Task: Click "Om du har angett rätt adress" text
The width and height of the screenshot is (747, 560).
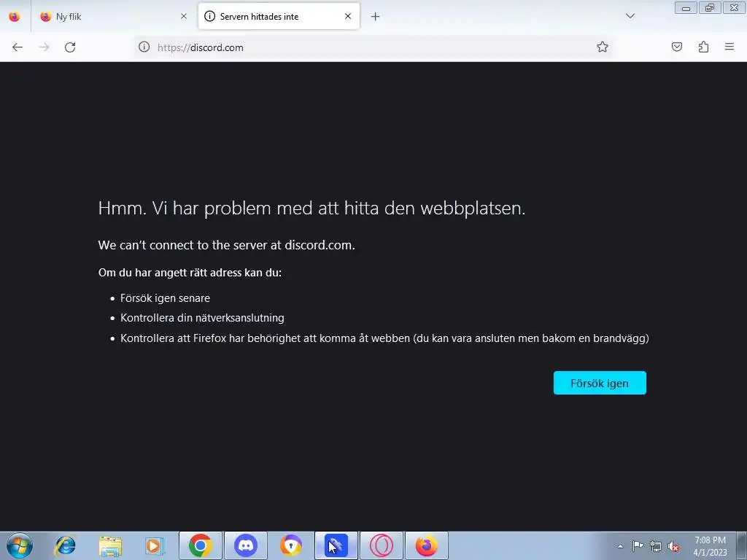Action: 190,273
